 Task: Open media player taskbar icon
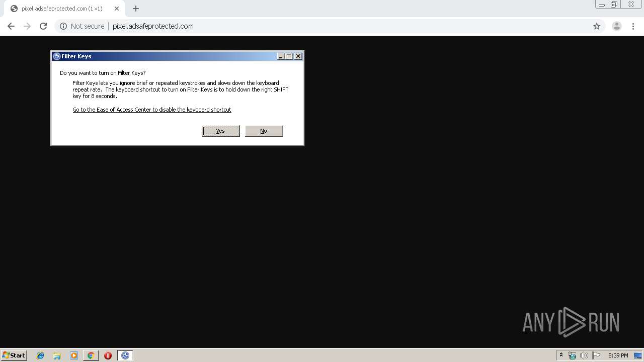[x=74, y=355]
